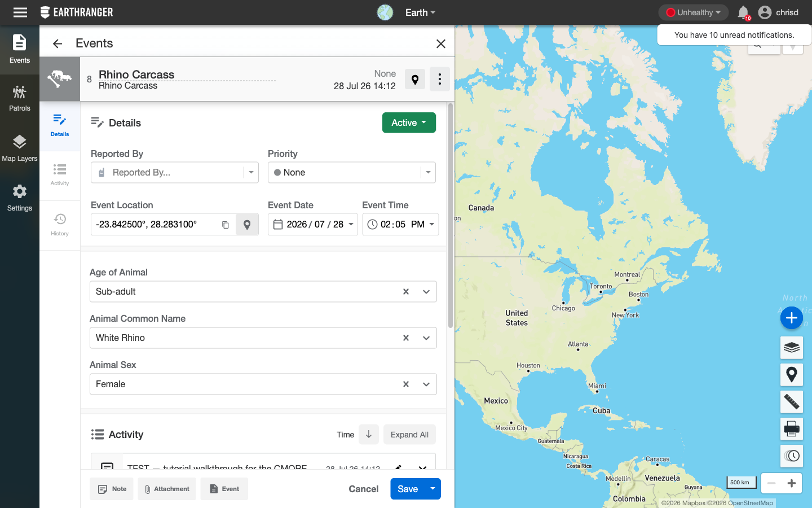
Task: Open the Unhealthy status dropdown
Action: coord(694,12)
